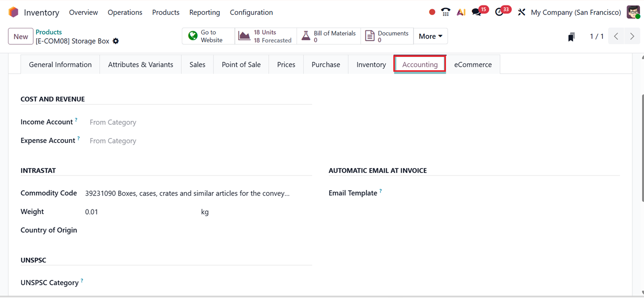This screenshot has height=298, width=644.
Task: Click the Inventory app cube icon
Action: click(13, 12)
